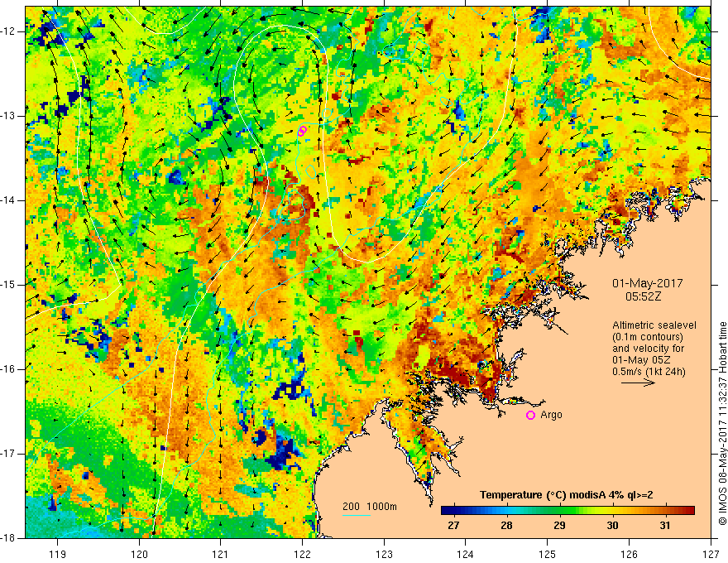Click the colorbar tick label '31'

pyautogui.click(x=665, y=525)
